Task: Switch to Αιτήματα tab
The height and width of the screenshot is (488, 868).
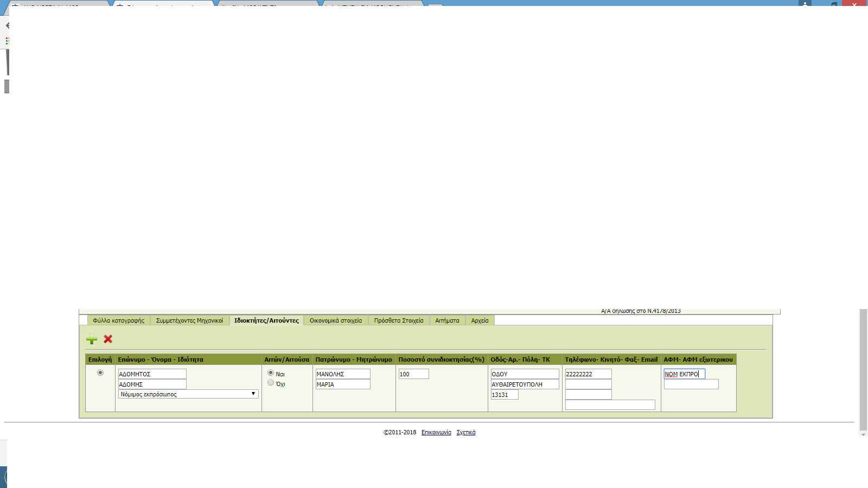Action: (x=447, y=320)
